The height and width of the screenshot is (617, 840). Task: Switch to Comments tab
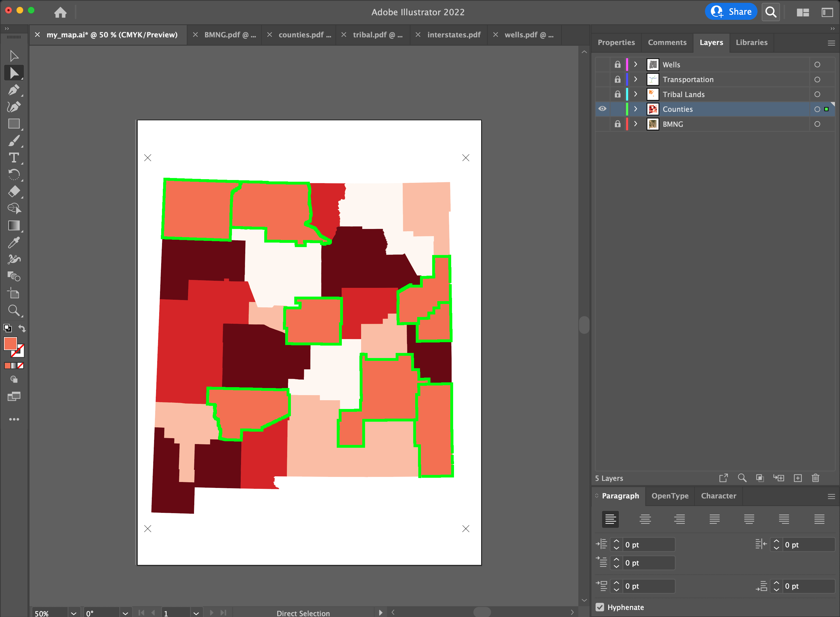(x=667, y=42)
